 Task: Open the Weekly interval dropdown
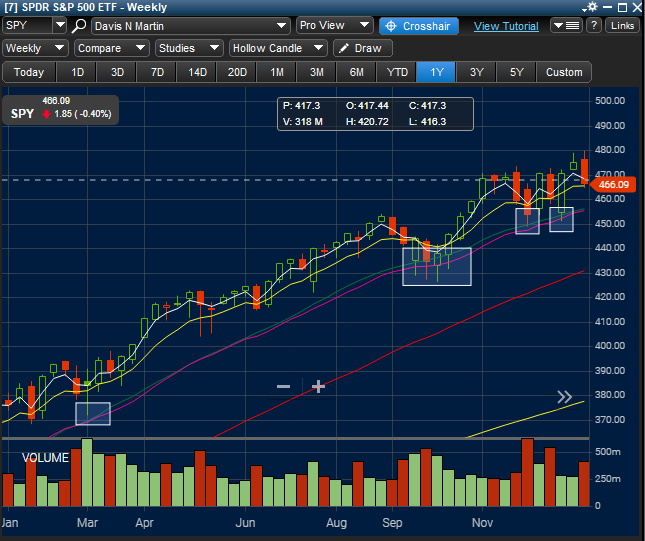35,48
